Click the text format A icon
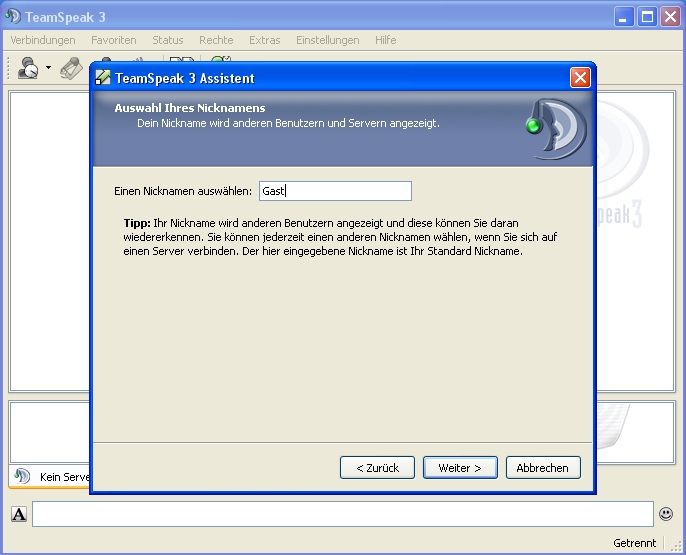Viewport: 686px width, 555px height. 19,514
